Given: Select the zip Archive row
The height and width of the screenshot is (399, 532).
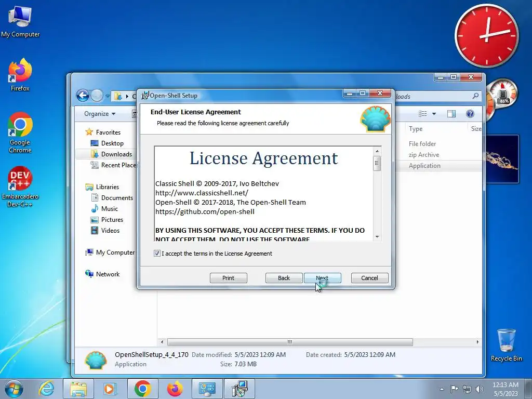Looking at the screenshot, I should (424, 155).
